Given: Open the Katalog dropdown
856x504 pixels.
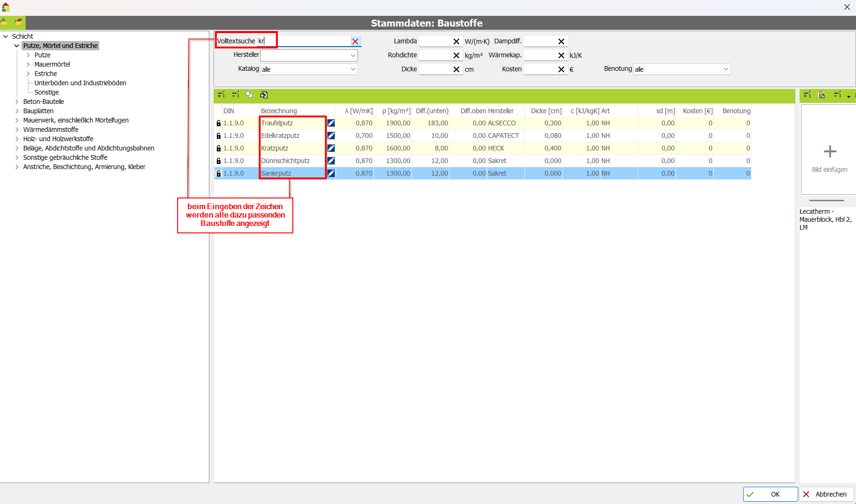Looking at the screenshot, I should [353, 69].
